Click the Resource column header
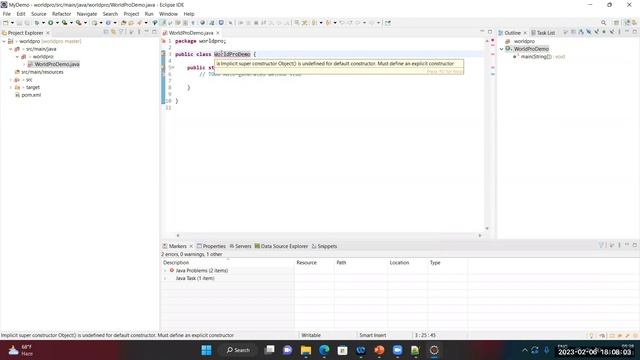The image size is (640, 360). click(314, 262)
